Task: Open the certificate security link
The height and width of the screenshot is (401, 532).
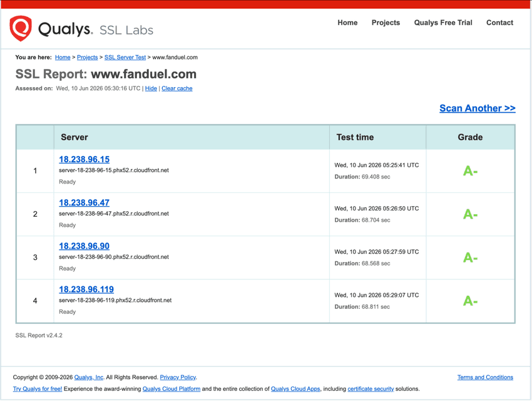Action: tap(371, 388)
